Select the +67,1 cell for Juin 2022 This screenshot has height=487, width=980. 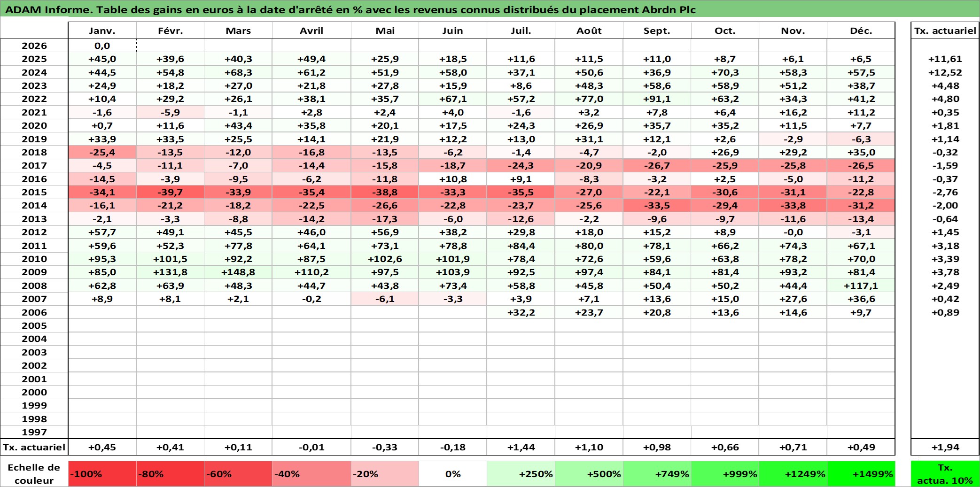(453, 99)
